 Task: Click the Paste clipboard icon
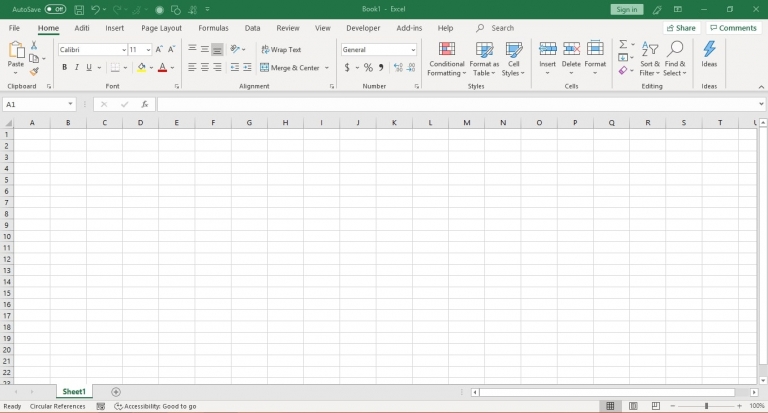[16, 50]
